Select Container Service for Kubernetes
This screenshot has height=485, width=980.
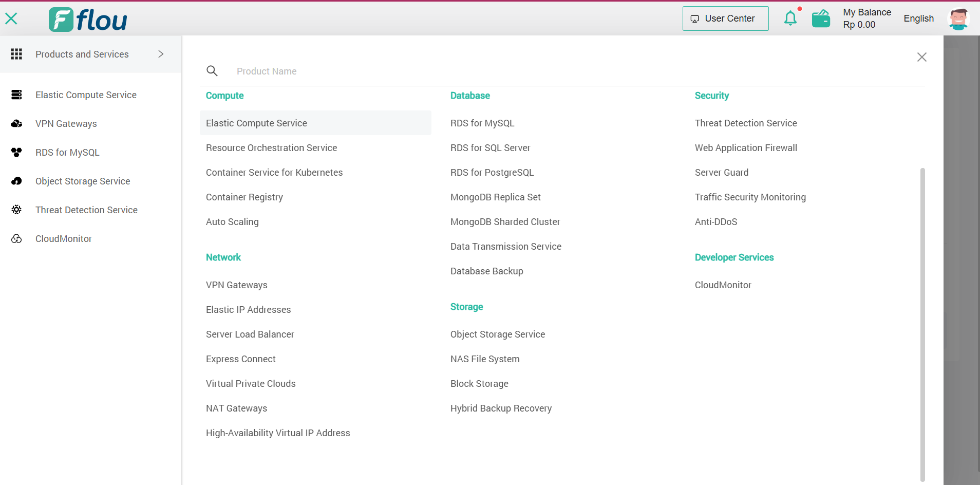(274, 173)
